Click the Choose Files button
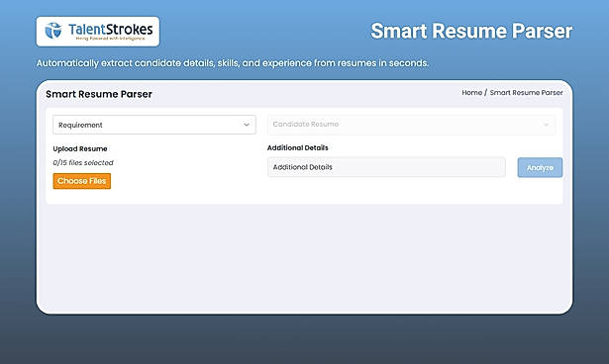 click(82, 181)
